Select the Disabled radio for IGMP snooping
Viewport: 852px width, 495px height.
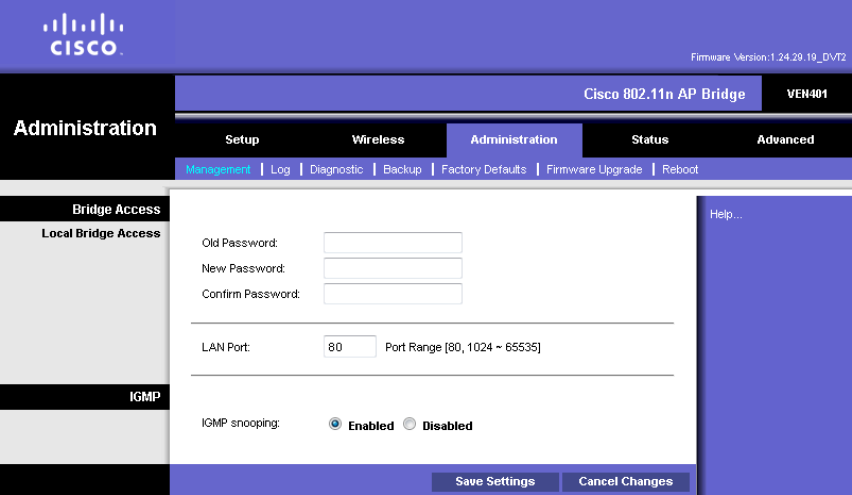click(x=410, y=424)
